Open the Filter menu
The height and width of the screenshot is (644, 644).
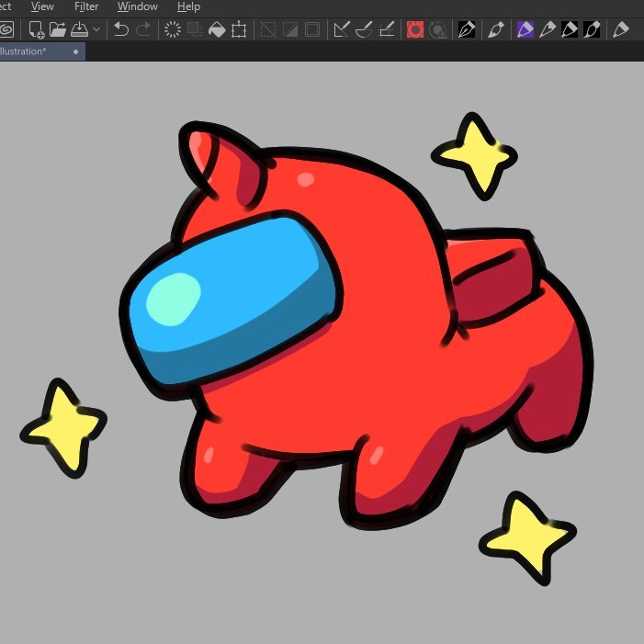86,6
